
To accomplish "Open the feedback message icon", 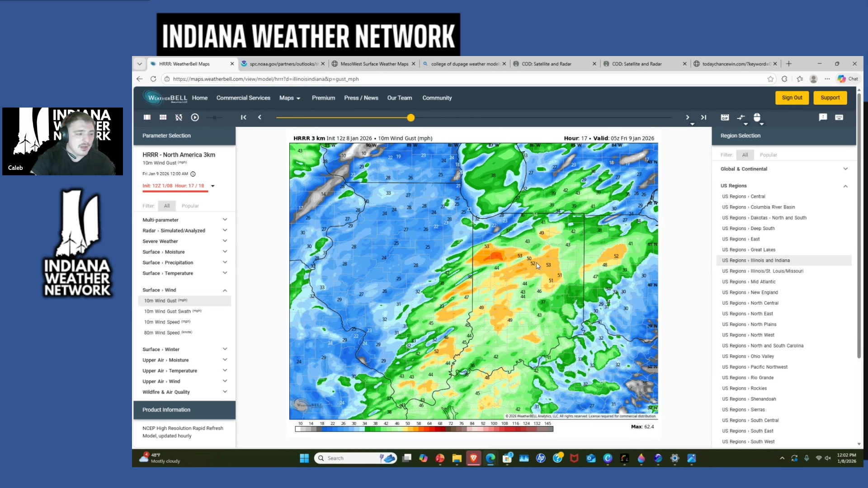I will [x=823, y=117].
